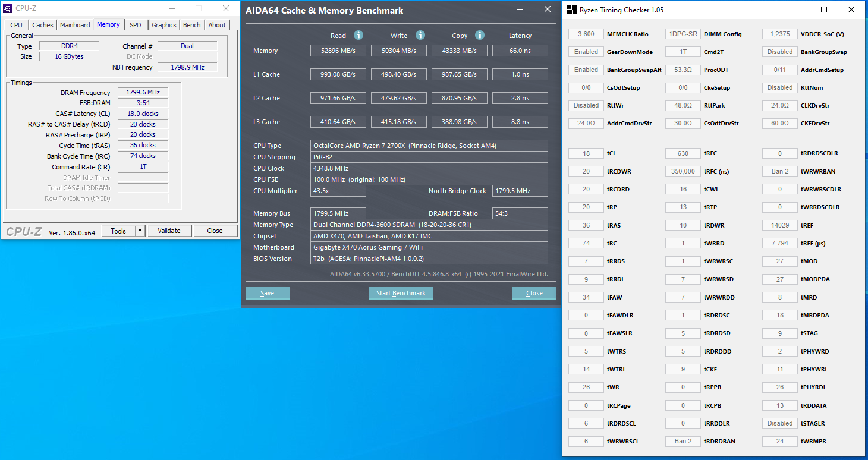Select L1 Cache read 993.08 GB/s
This screenshot has height=460, width=868.
pyautogui.click(x=338, y=74)
